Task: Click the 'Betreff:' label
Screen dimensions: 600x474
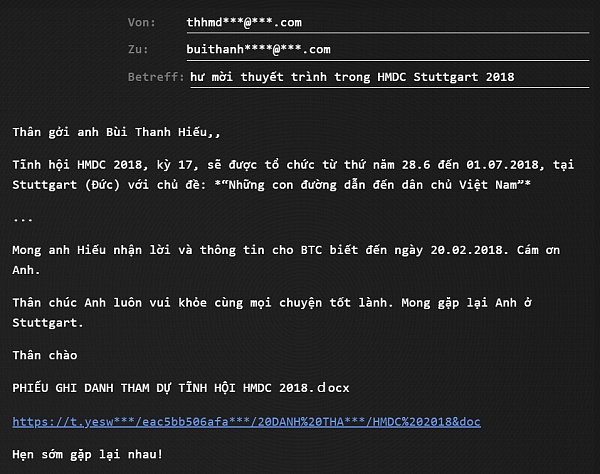Action: coord(155,77)
